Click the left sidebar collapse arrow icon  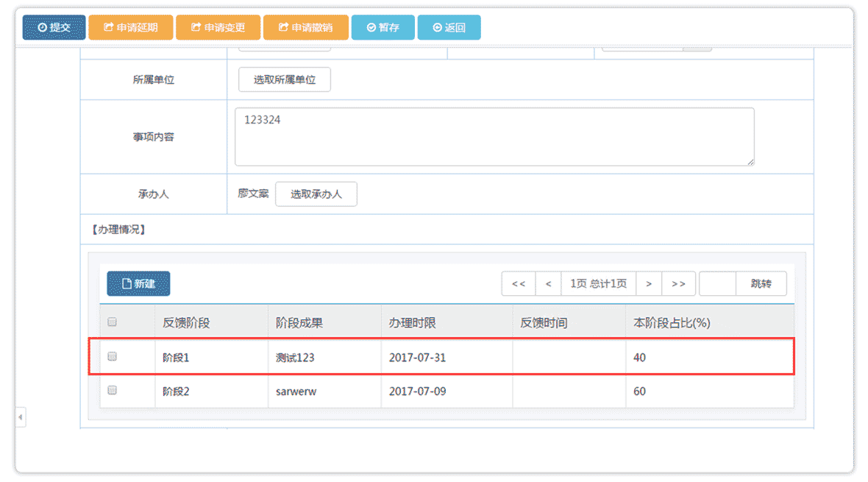click(x=21, y=417)
